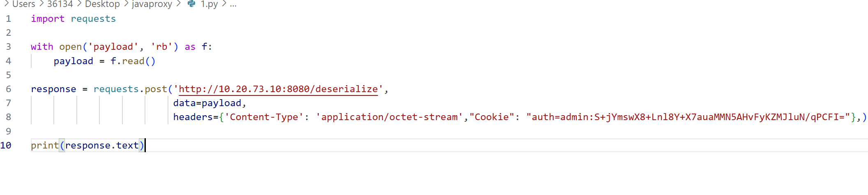
Task: Click the "Cookie" header key string
Action: [x=492, y=117]
